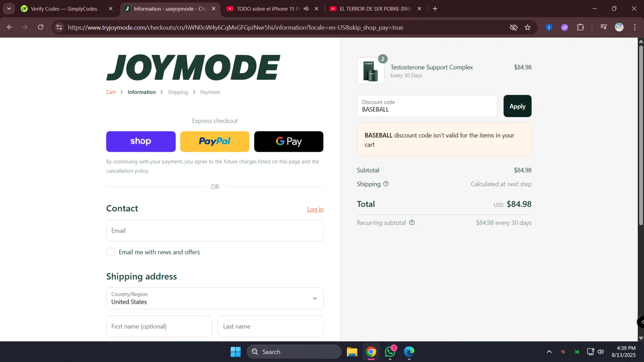Click the browser back arrow
The height and width of the screenshot is (362, 644).
(x=9, y=27)
